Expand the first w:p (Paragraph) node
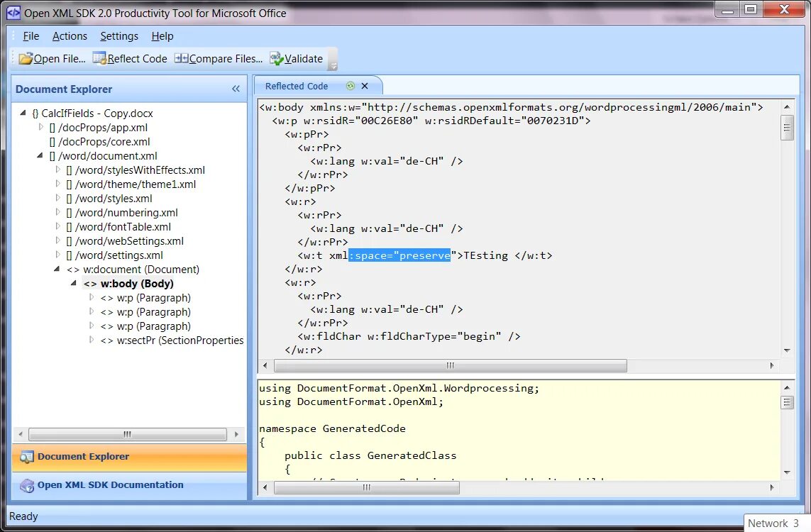 click(90, 297)
